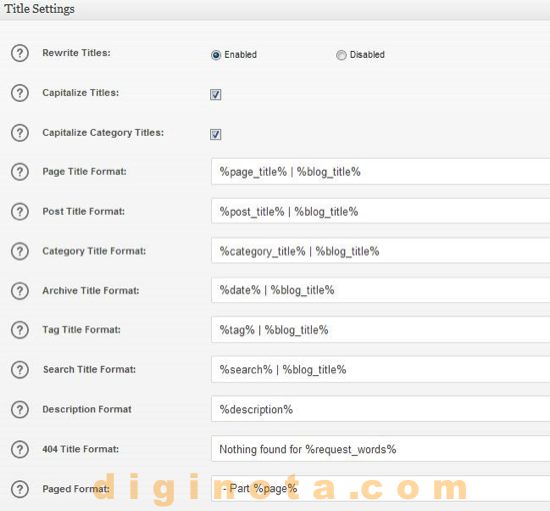Focus the Description Format field
The width and height of the screenshot is (550, 511).
click(x=381, y=409)
